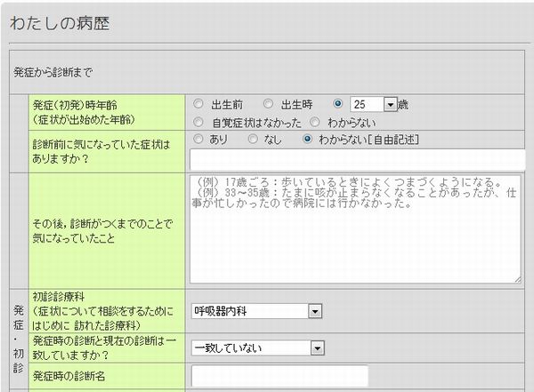This screenshot has width=534, height=392.
Task: Open the onset age dropdown showing 25
Action: pos(390,105)
